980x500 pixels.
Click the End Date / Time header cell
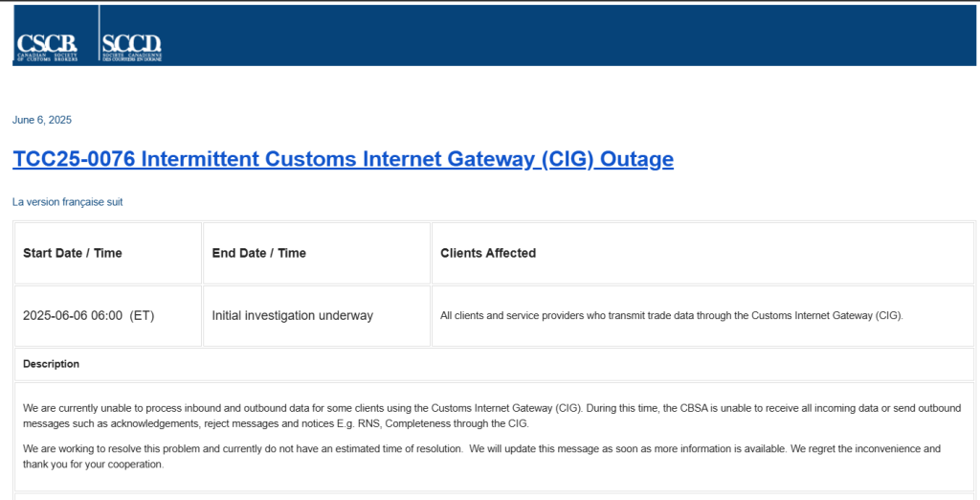(x=317, y=254)
